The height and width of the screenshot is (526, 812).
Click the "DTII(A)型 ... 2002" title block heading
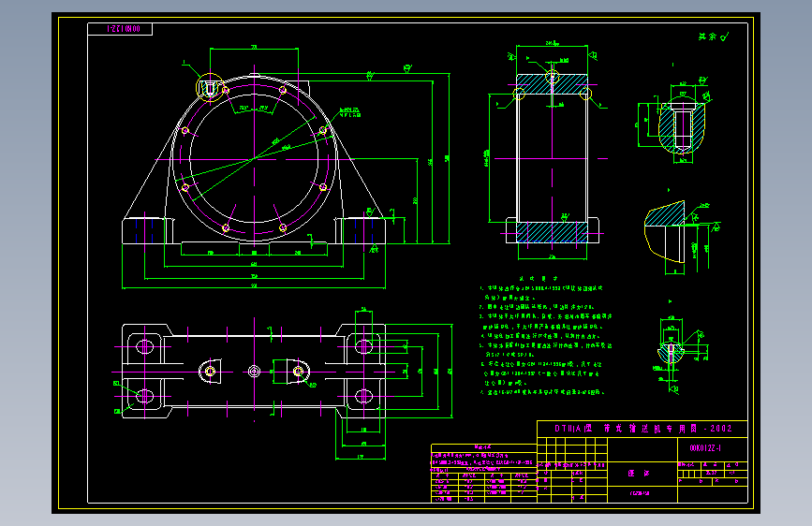(643, 429)
